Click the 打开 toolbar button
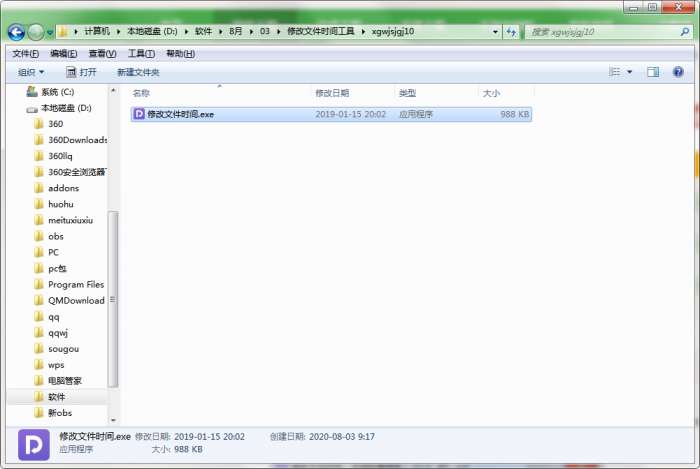 [81, 72]
